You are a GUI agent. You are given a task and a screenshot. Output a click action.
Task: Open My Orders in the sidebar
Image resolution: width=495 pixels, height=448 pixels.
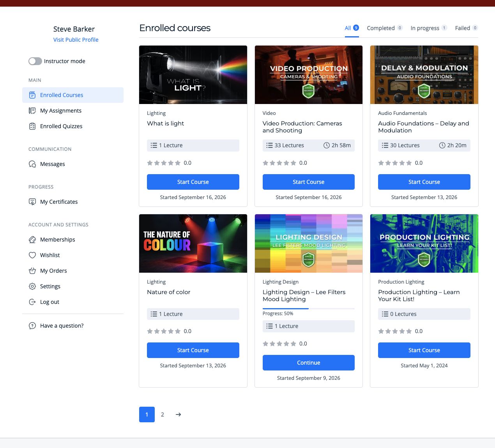73,271
